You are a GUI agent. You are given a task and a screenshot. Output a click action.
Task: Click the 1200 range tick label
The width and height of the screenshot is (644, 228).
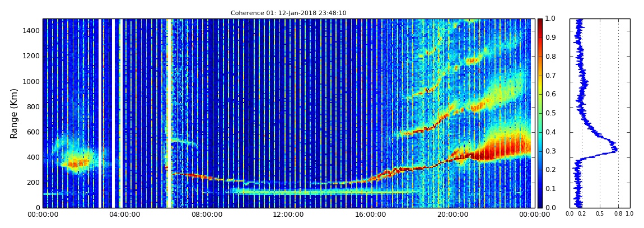[31, 56]
